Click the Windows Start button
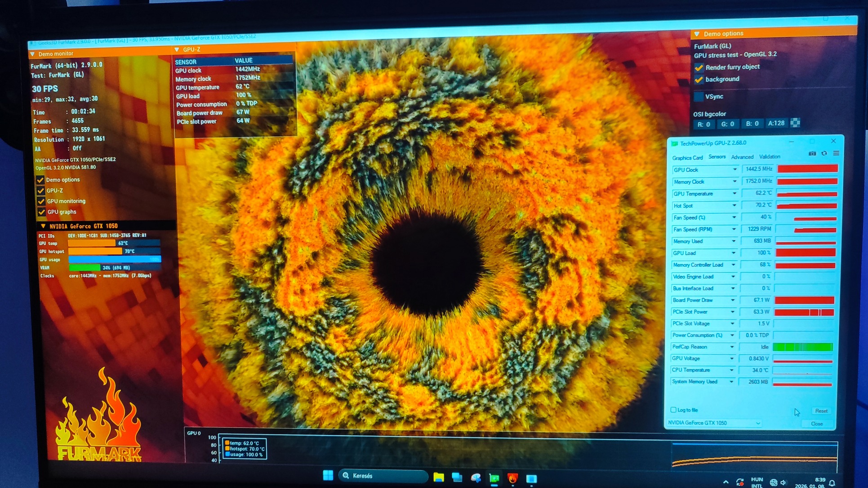Image resolution: width=868 pixels, height=488 pixels. 328,475
